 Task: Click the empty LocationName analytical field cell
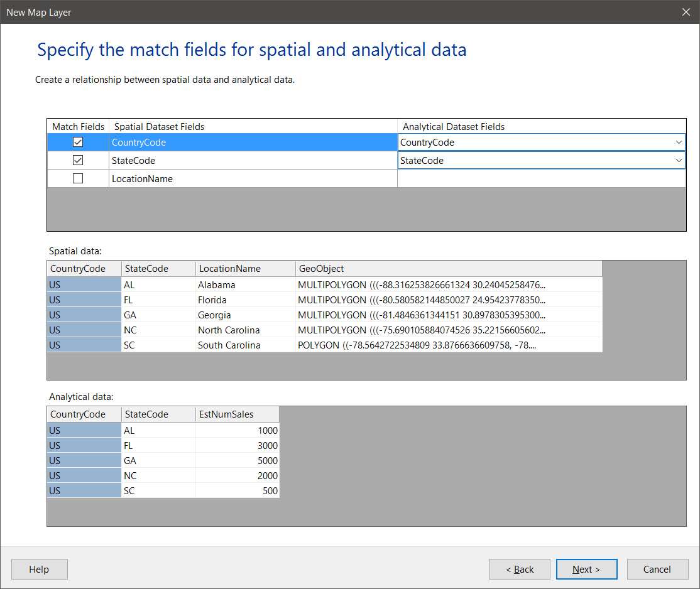coord(540,179)
